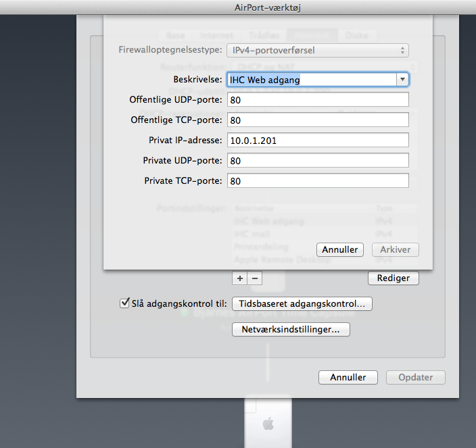Expand the Beskrivelse combo box arrow

pyautogui.click(x=402, y=80)
